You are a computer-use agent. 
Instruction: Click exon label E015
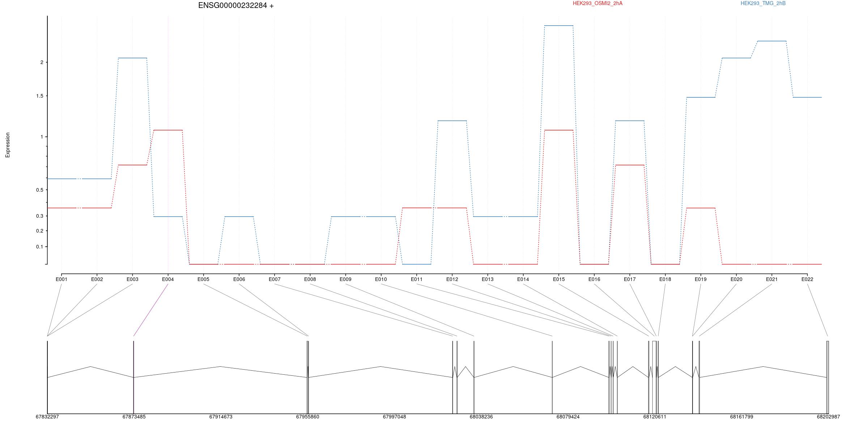(559, 279)
